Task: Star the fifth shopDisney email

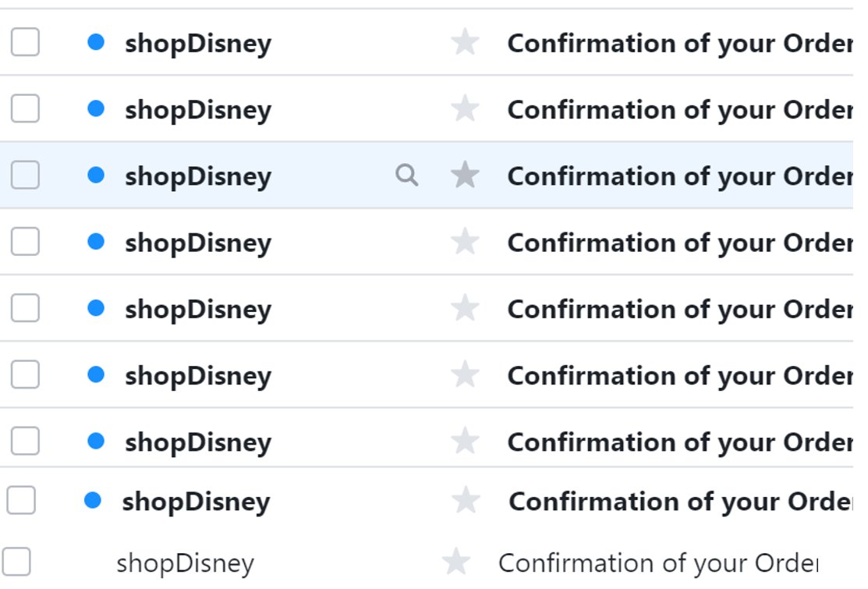Action: 465,308
